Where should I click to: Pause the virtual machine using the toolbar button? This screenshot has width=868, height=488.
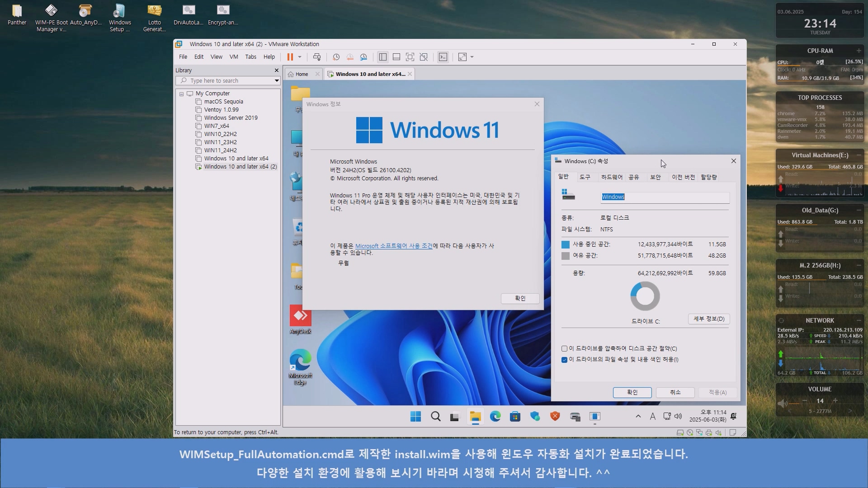[x=290, y=57]
